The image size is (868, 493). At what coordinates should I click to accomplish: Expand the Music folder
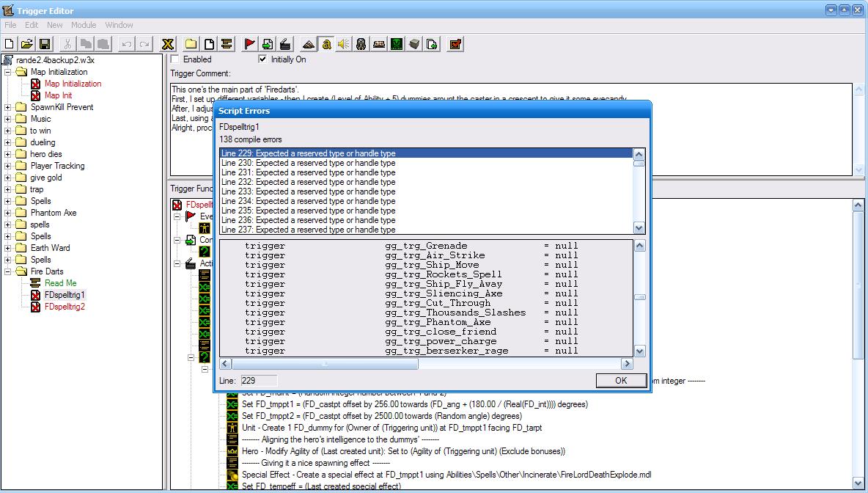(8, 119)
